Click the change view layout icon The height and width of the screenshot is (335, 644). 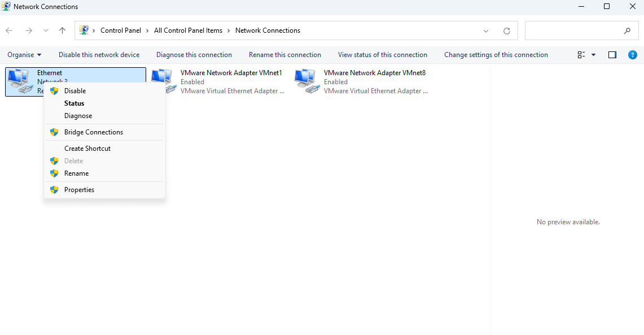pos(581,55)
